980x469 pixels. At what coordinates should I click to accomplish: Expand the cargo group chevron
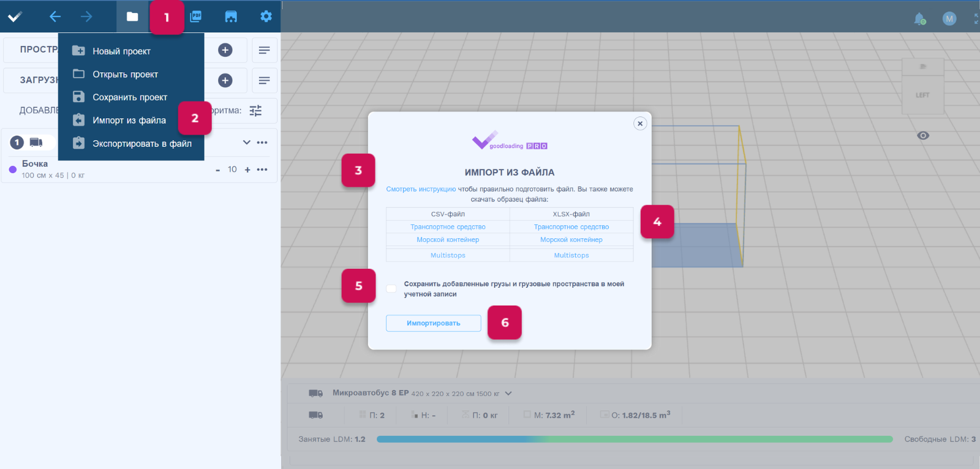tap(246, 143)
